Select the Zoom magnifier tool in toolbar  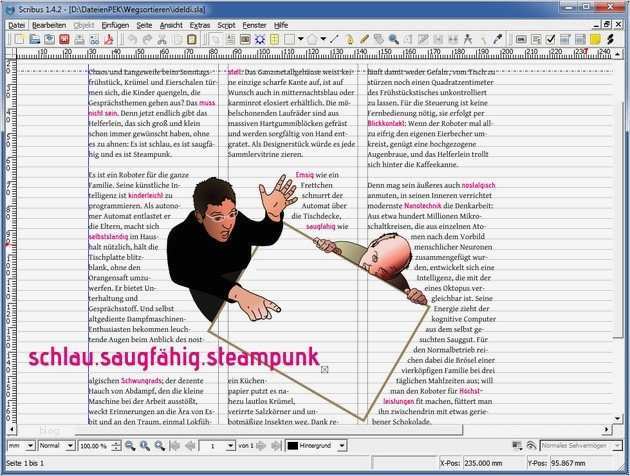tap(393, 39)
